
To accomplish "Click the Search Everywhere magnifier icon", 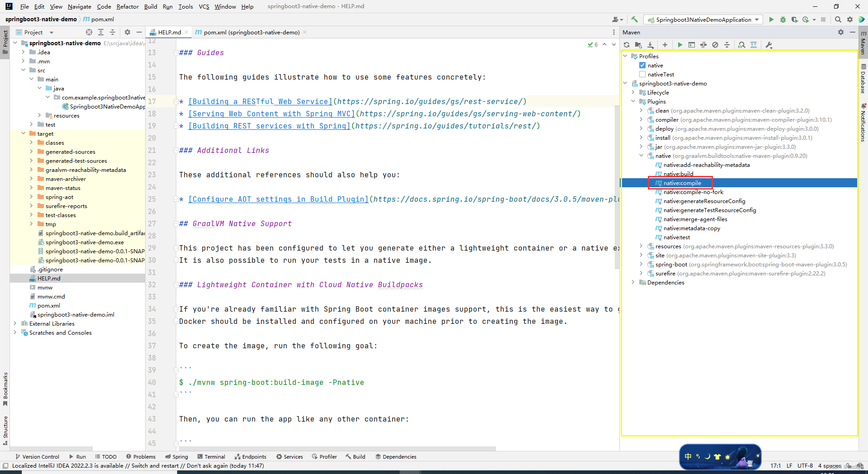I will [x=838, y=19].
